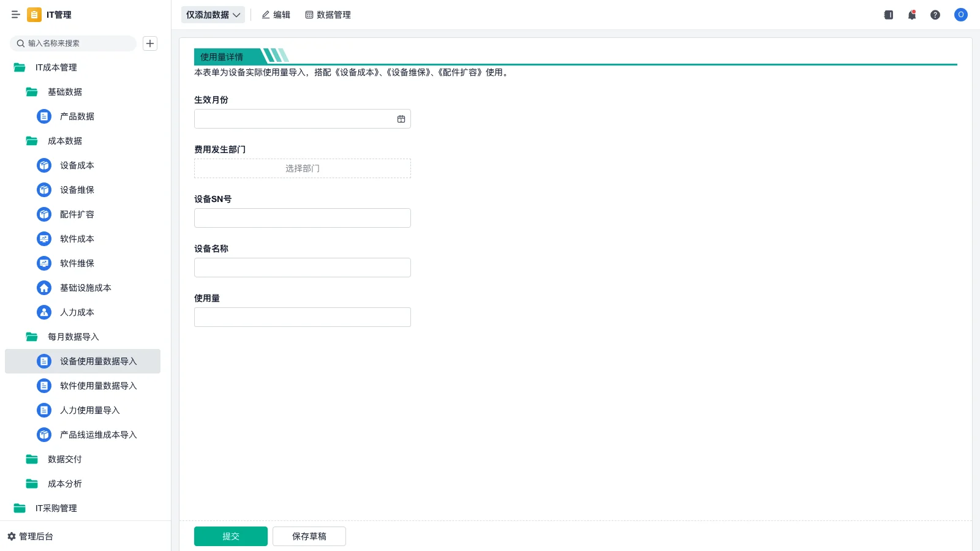Open 产品数据 under 基础数据
Screen dimensions: 980x551
pyautogui.click(x=77, y=116)
